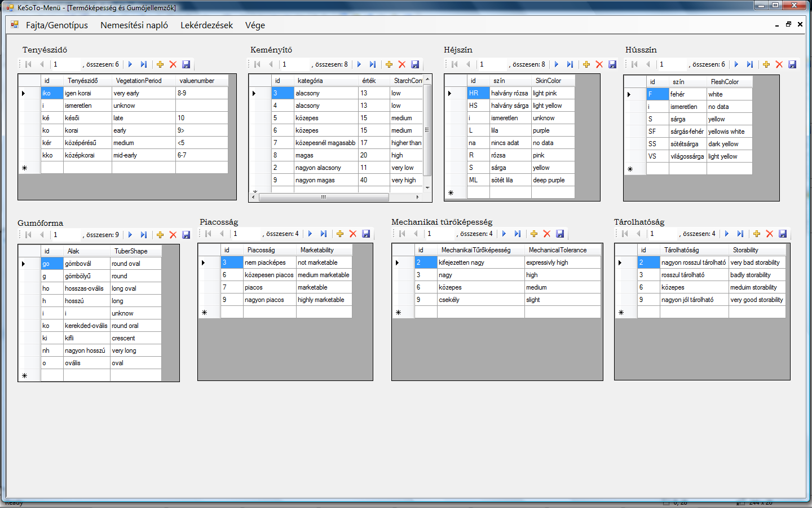Restore the inner child window

point(788,24)
